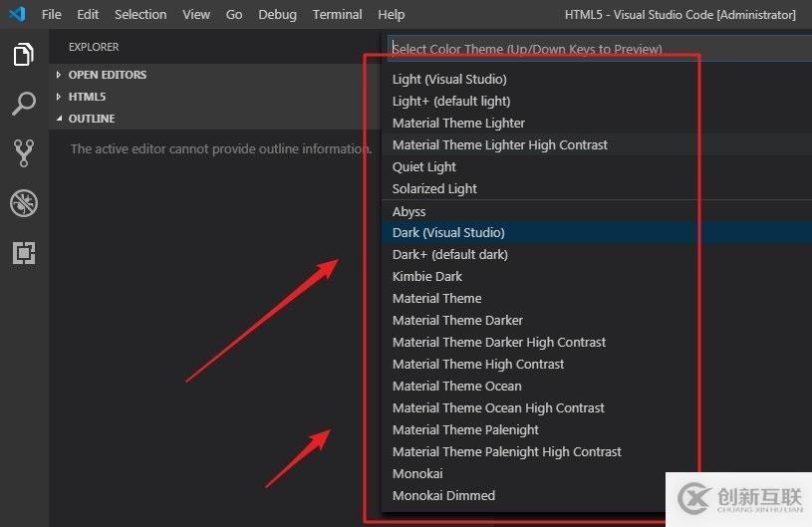Apply the Abyss theme
This screenshot has height=527, width=812.
[597, 211]
